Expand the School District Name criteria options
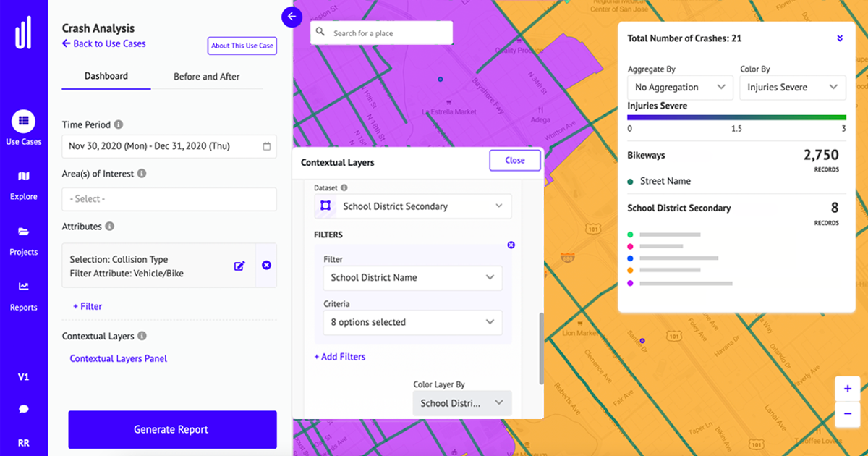Viewport: 868px width, 456px height. pos(412,322)
